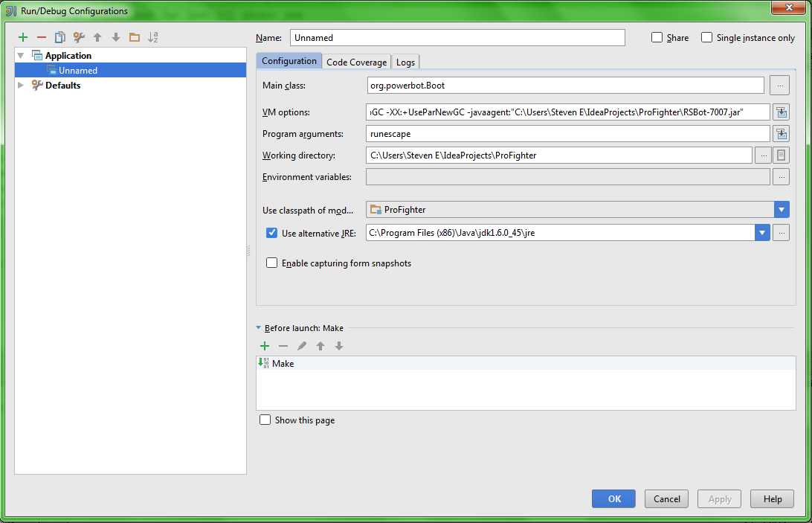Image resolution: width=812 pixels, height=523 pixels.
Task: Click the VM options field
Action: point(568,112)
